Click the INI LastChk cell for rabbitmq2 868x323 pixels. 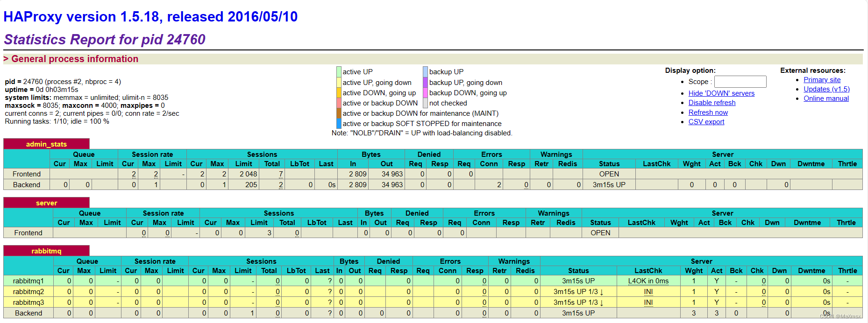pos(648,292)
